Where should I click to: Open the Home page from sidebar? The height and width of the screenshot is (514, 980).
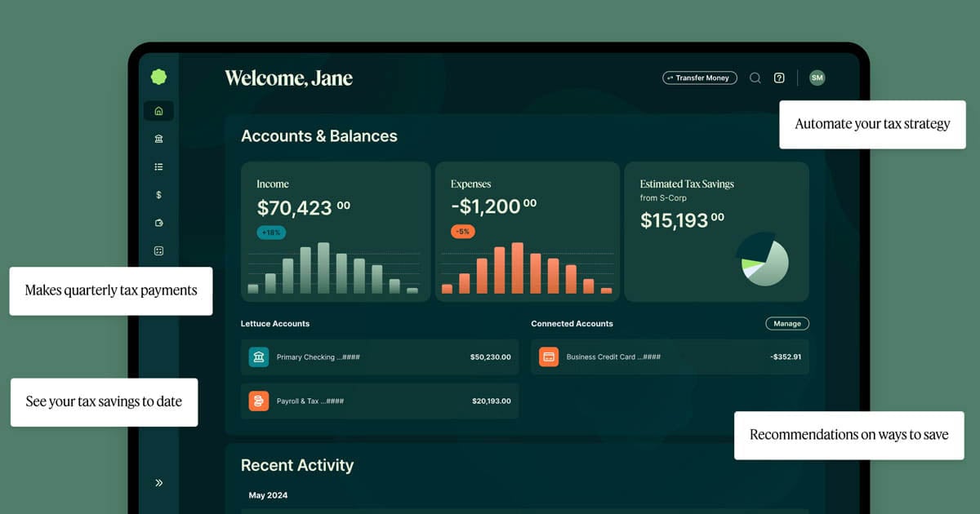(158, 111)
